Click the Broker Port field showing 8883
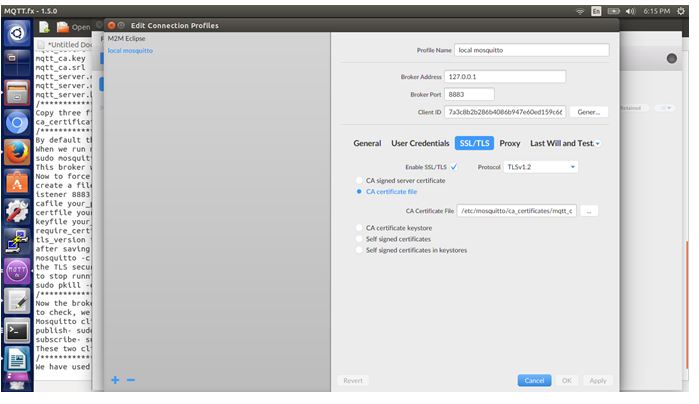The image size is (699, 404). pos(469,95)
